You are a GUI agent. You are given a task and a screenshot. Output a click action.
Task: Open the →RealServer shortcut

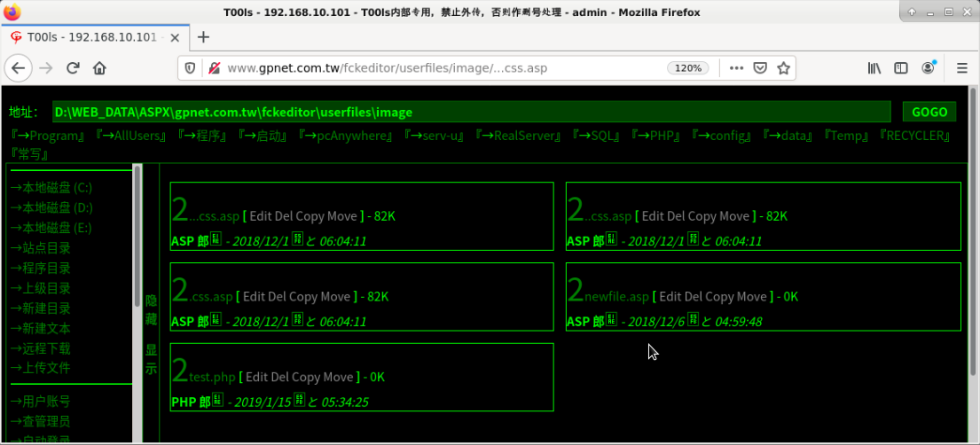click(518, 136)
